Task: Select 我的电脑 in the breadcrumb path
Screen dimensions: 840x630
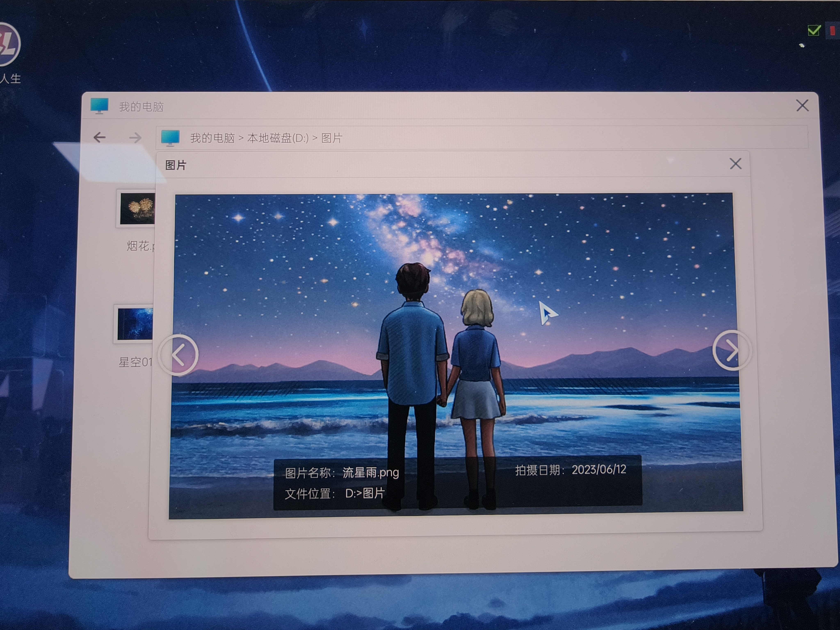Action: 213,138
